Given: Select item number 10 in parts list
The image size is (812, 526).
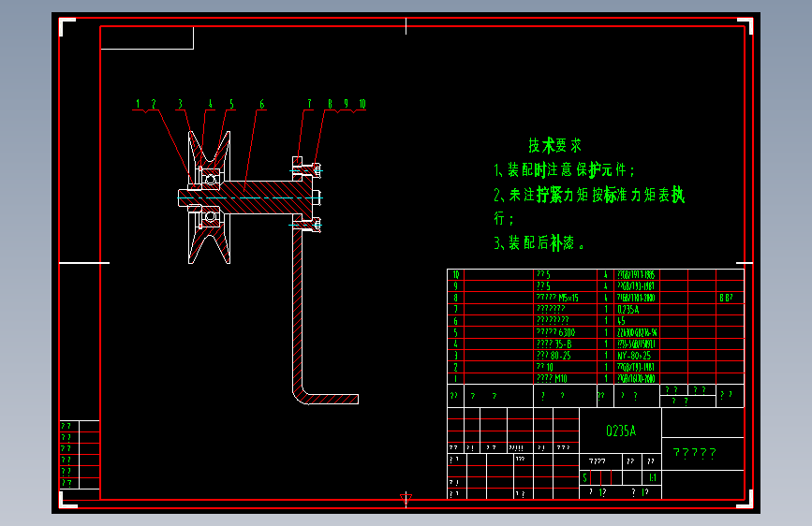Looking at the screenshot, I should (x=456, y=275).
